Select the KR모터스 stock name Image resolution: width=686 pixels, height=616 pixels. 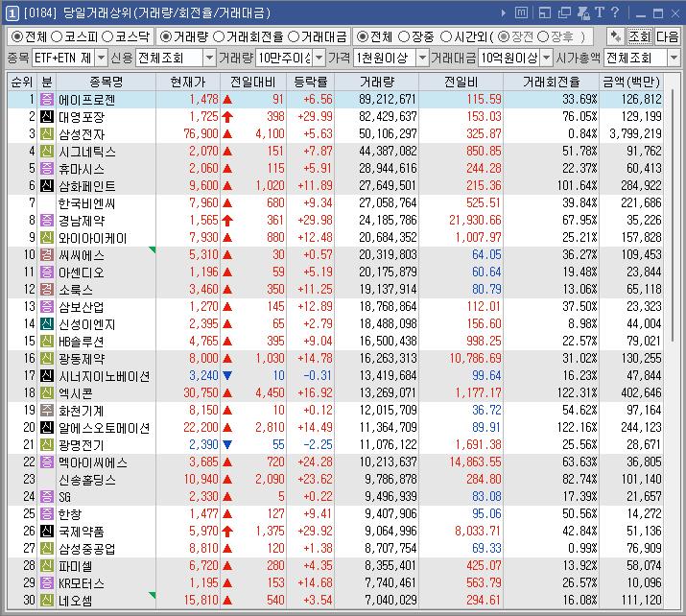click(x=82, y=583)
